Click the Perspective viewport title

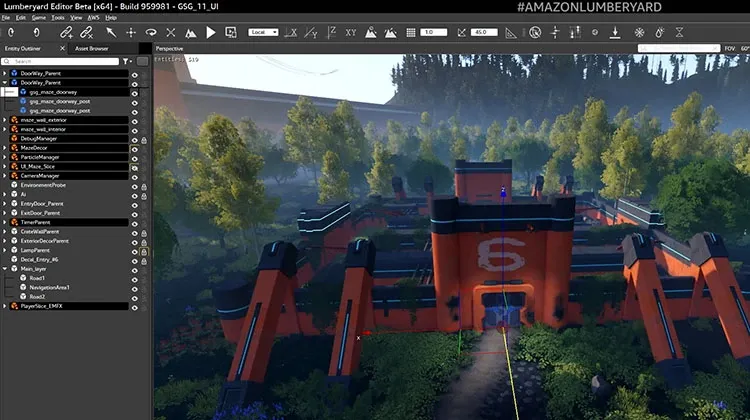tap(169, 48)
